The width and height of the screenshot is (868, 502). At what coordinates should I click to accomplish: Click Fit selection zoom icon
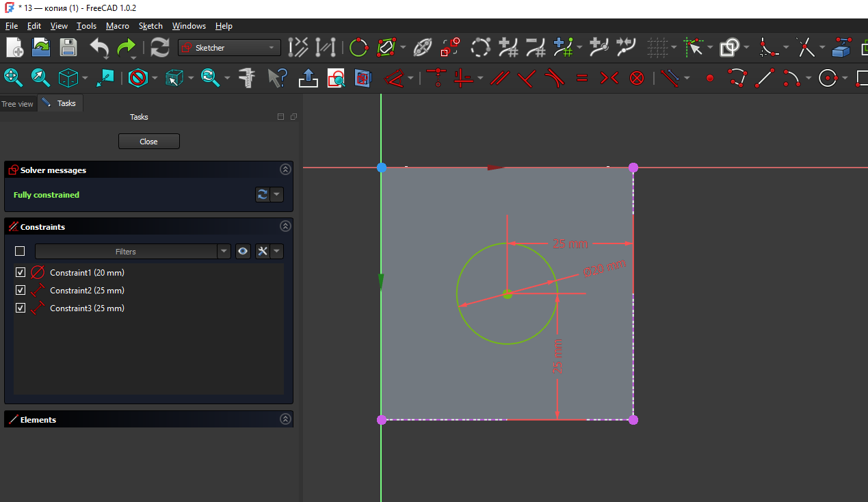pyautogui.click(x=41, y=78)
